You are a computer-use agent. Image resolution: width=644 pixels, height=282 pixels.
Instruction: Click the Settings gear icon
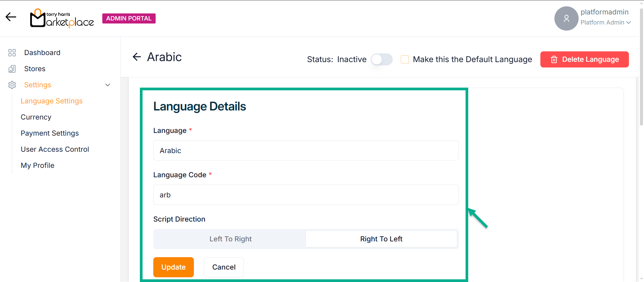[x=12, y=85]
